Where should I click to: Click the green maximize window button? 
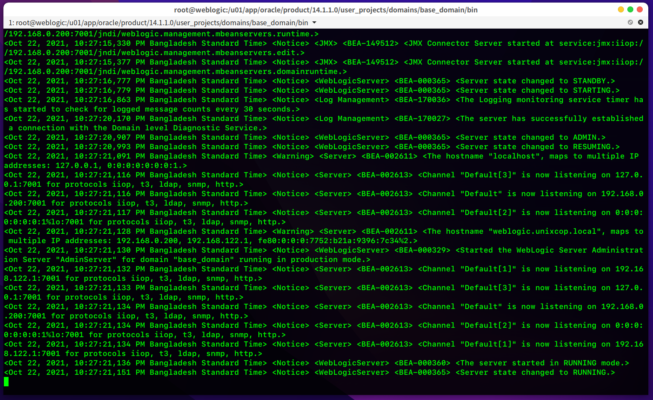630,10
